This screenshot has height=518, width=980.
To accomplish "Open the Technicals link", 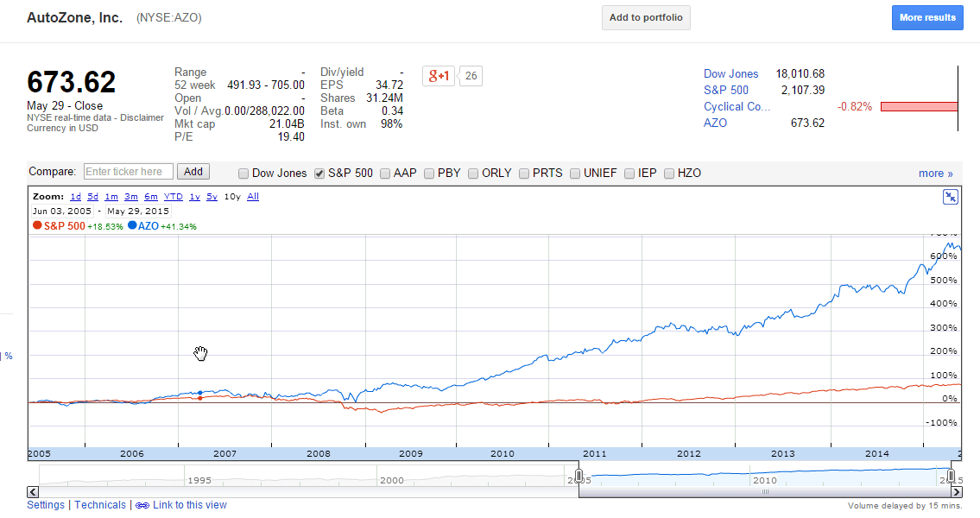I will click(x=100, y=505).
